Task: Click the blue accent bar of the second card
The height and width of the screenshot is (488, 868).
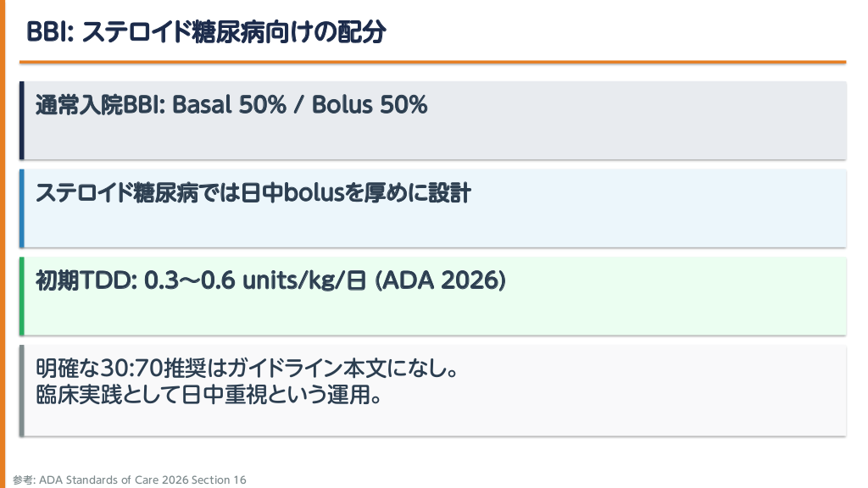Action: pyautogui.click(x=22, y=208)
